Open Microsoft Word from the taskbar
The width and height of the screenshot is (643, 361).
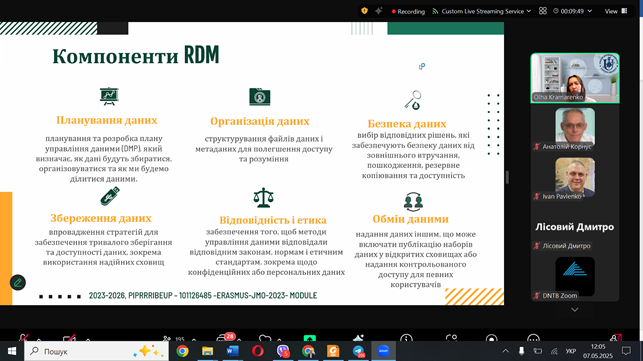pyautogui.click(x=233, y=351)
